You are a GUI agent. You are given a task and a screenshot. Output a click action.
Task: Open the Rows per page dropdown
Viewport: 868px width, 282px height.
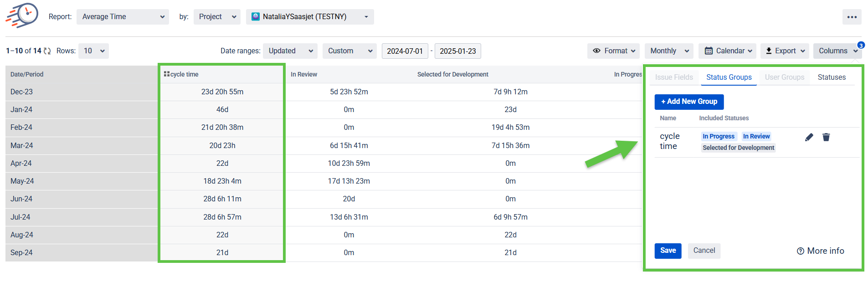[x=93, y=51]
